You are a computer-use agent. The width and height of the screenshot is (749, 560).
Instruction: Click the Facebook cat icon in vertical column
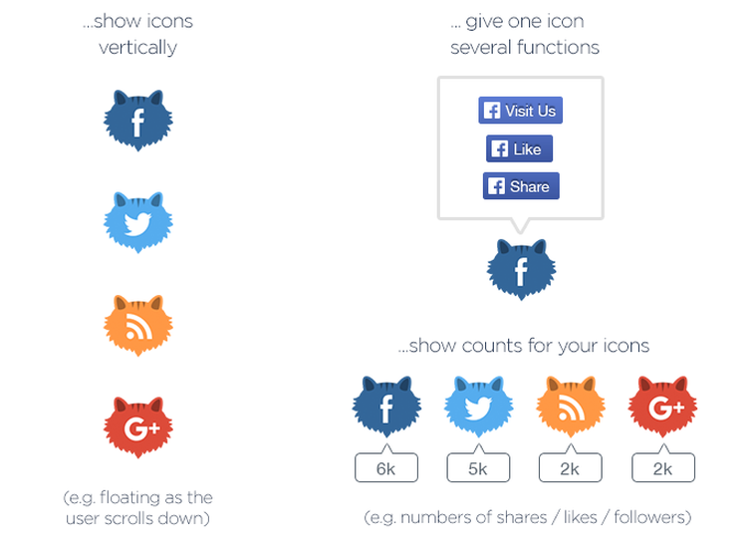pyautogui.click(x=138, y=121)
